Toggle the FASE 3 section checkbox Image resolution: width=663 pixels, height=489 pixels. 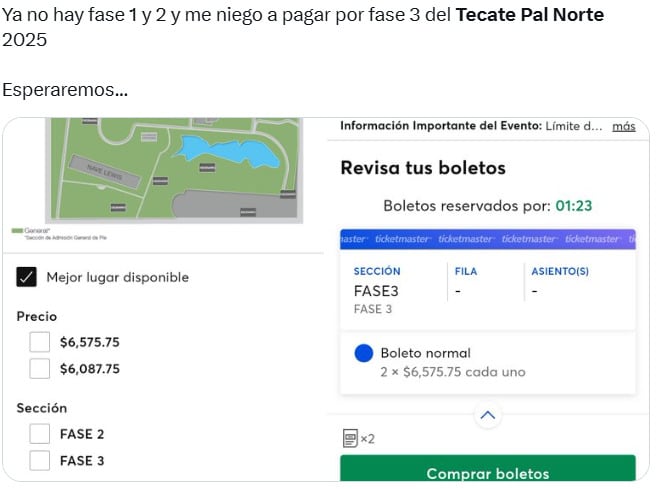[x=39, y=461]
